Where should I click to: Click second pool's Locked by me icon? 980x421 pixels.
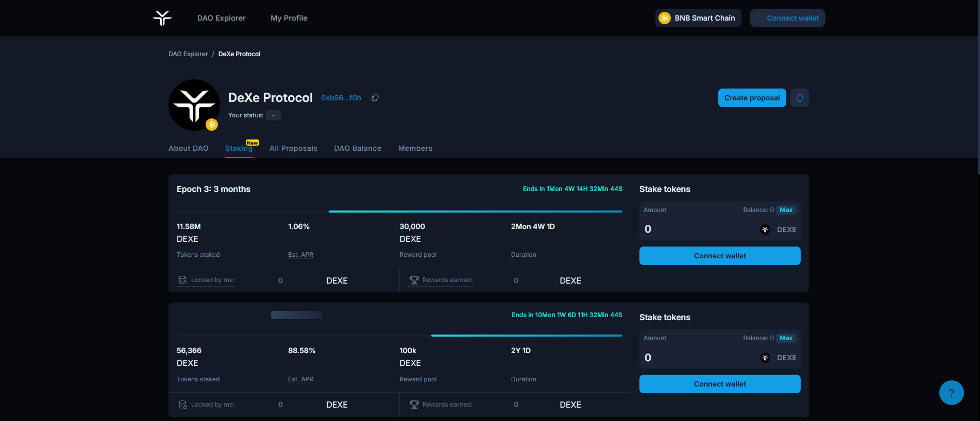pyautogui.click(x=182, y=405)
